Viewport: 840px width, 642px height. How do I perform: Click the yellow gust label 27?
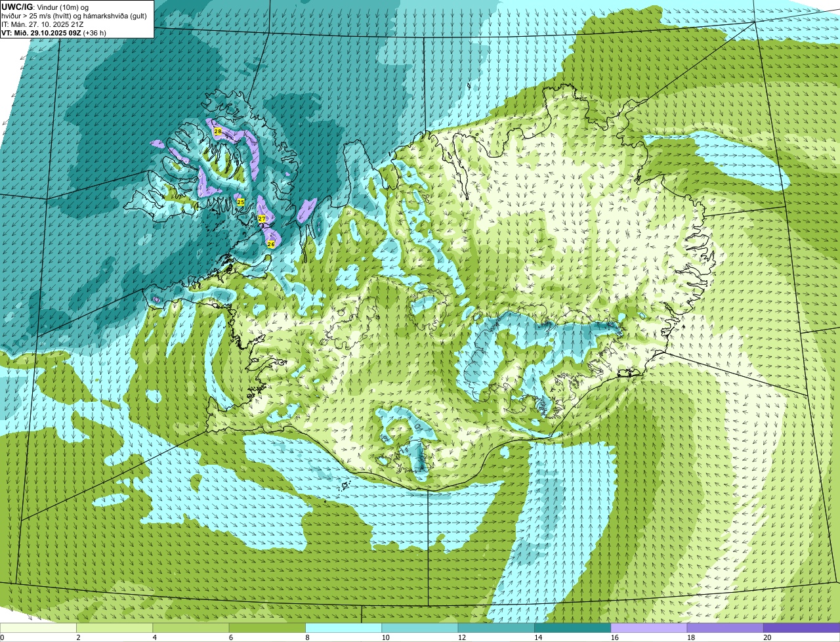[261, 219]
